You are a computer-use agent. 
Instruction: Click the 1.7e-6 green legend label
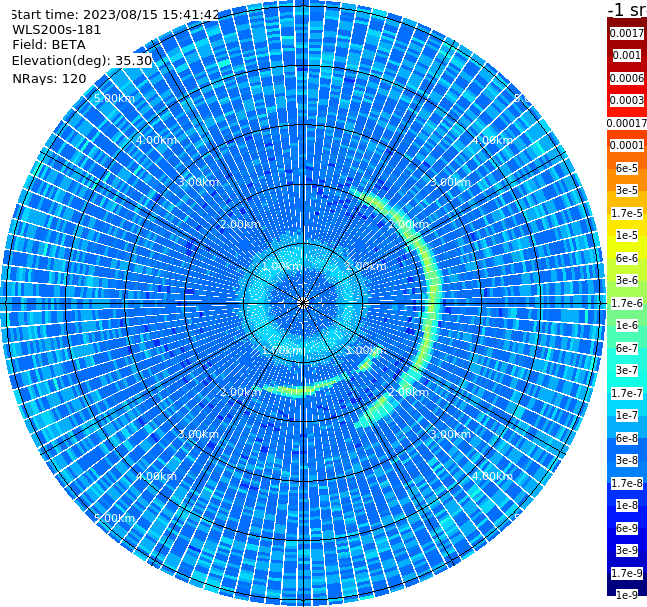point(626,303)
